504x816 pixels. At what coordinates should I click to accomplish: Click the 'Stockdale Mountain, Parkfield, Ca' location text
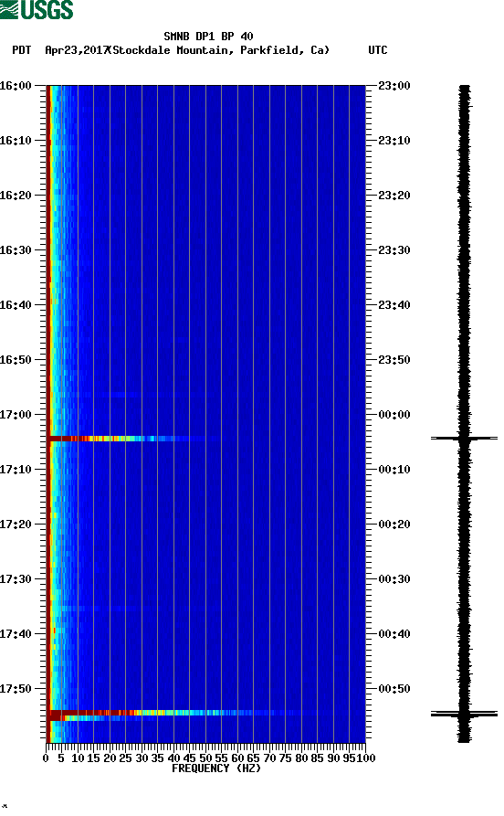click(221, 50)
